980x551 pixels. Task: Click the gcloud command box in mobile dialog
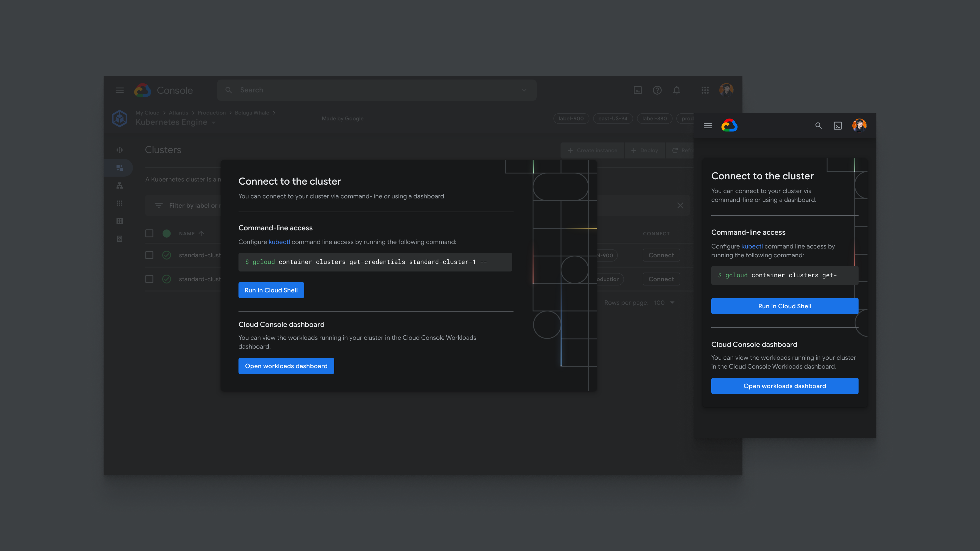pyautogui.click(x=785, y=275)
